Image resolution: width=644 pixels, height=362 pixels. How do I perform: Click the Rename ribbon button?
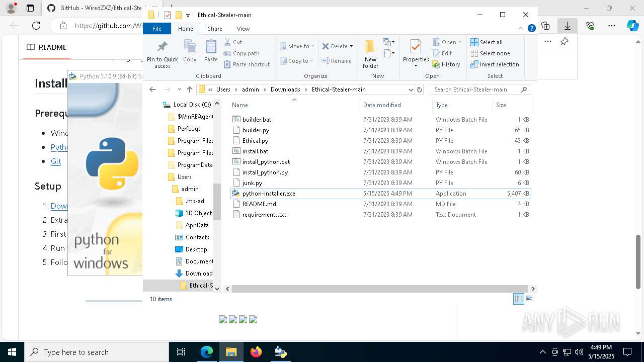point(337,61)
